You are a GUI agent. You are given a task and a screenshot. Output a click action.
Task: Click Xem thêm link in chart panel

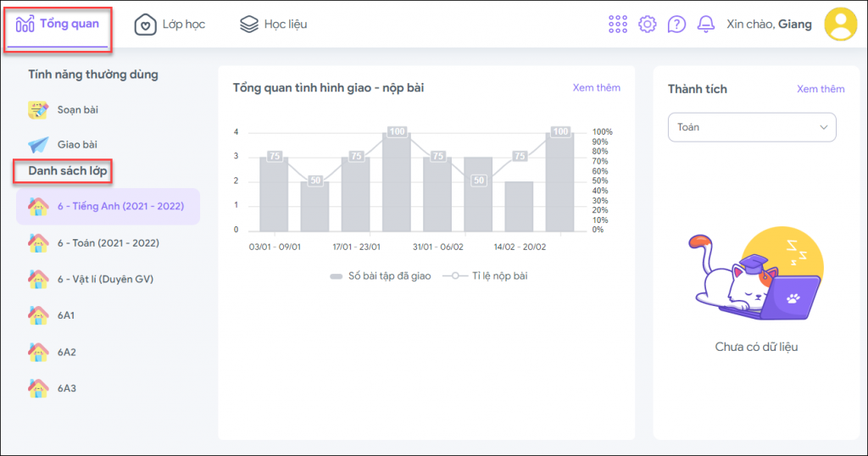click(596, 87)
